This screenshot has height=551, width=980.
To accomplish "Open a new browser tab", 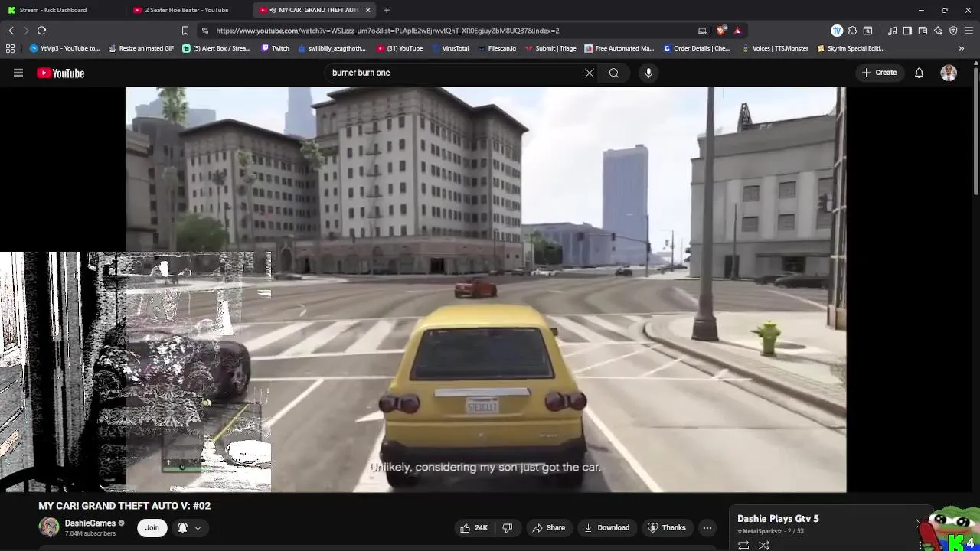I will [x=387, y=10].
